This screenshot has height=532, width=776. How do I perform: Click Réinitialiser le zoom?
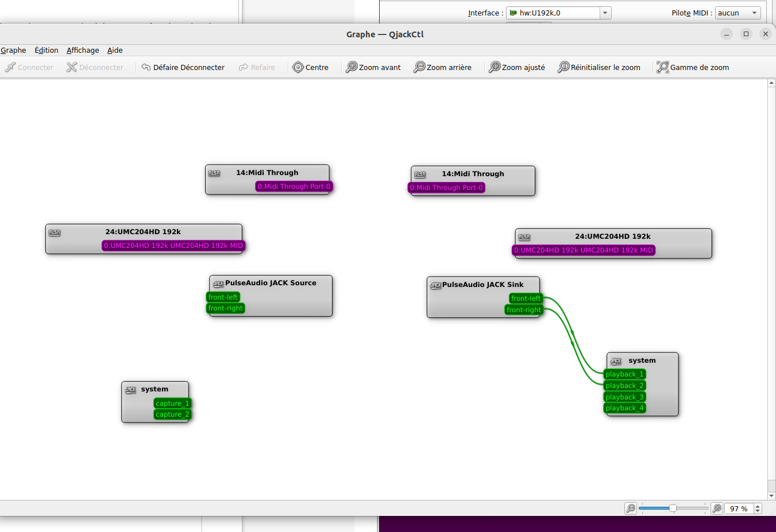(599, 67)
